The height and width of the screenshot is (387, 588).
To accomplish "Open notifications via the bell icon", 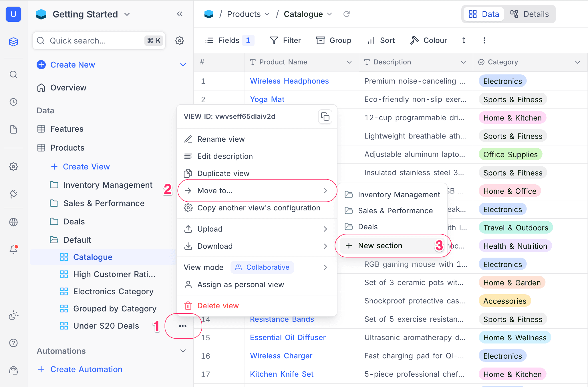I will [x=13, y=249].
